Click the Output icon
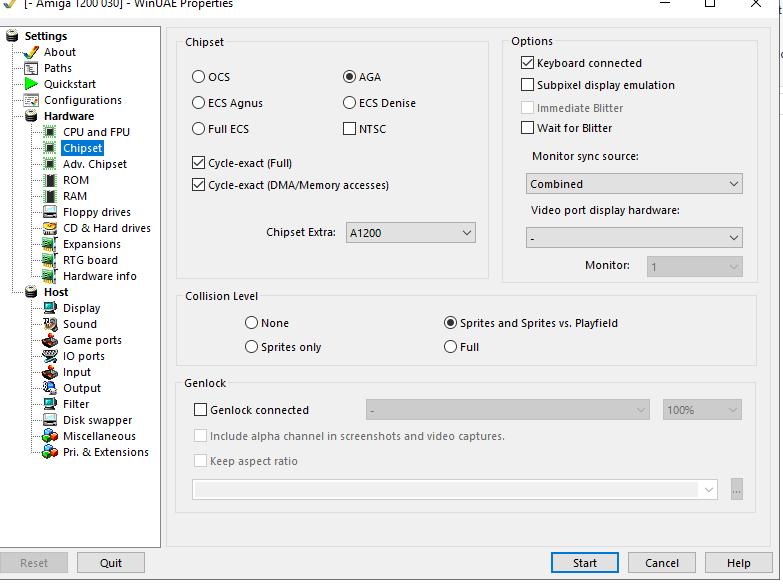 point(50,388)
